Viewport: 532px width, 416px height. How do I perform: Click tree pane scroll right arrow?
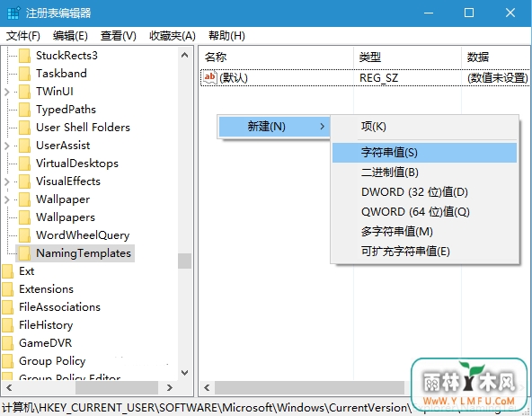coord(170,387)
